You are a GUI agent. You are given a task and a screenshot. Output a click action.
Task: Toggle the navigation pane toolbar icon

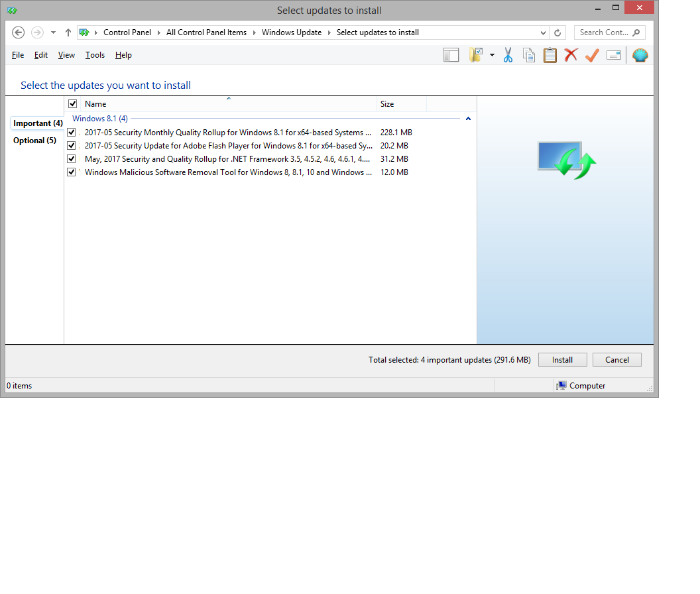pos(451,56)
